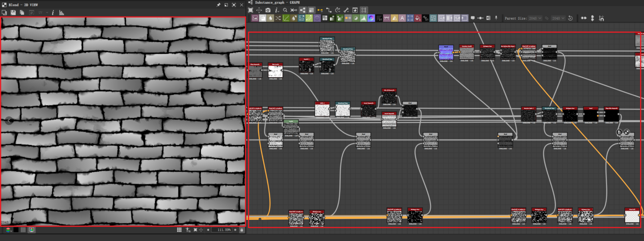The image size is (644, 241).
Task: Toggle the tiling grid display in 2D view
Action: pyautogui.click(x=179, y=230)
